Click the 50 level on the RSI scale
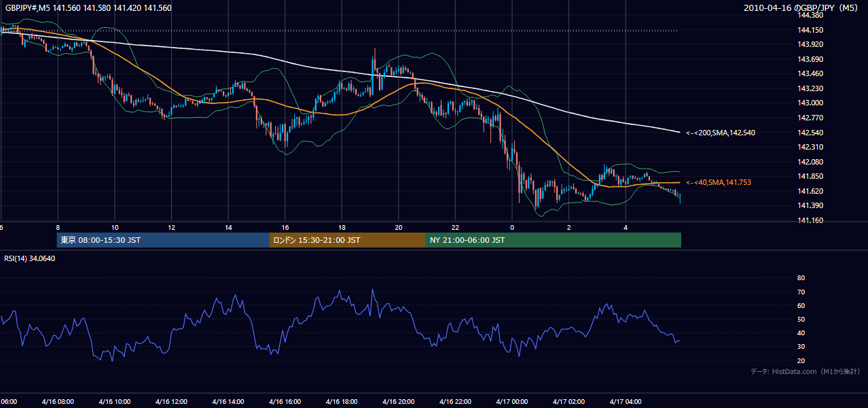The height and width of the screenshot is (408, 868). (801, 319)
